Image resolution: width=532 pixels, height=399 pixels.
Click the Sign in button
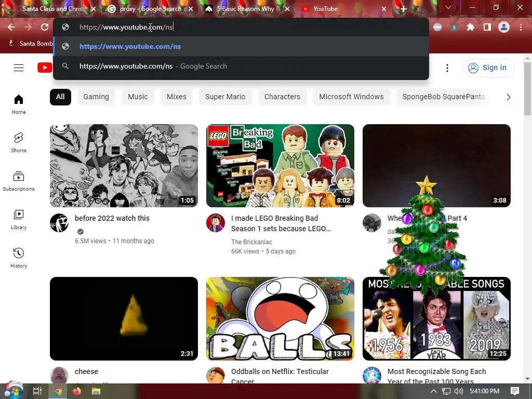(488, 68)
